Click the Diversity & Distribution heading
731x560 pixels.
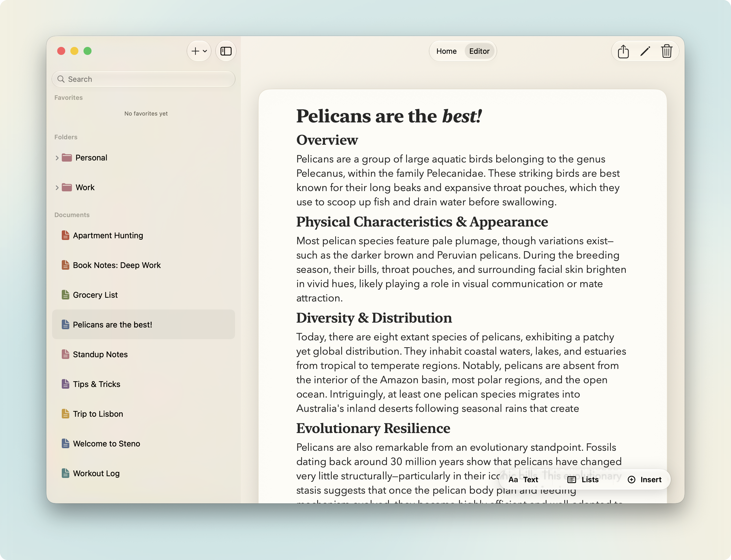[x=374, y=318]
